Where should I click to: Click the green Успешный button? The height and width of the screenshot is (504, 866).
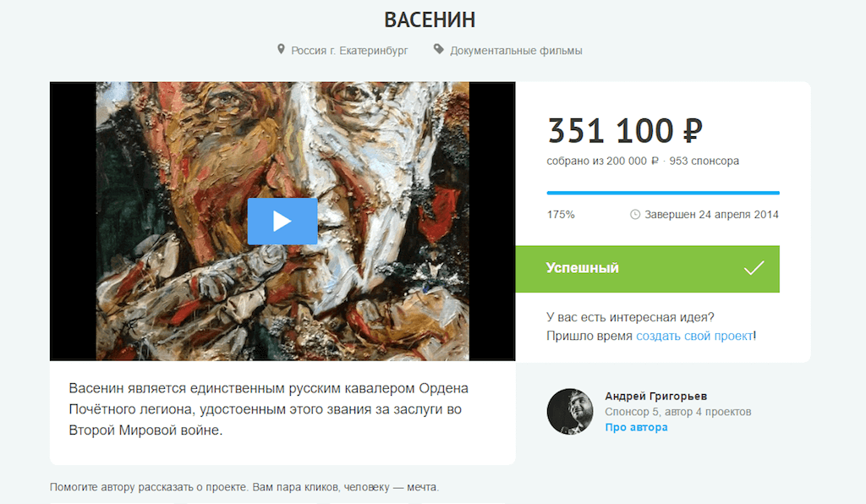coord(647,269)
